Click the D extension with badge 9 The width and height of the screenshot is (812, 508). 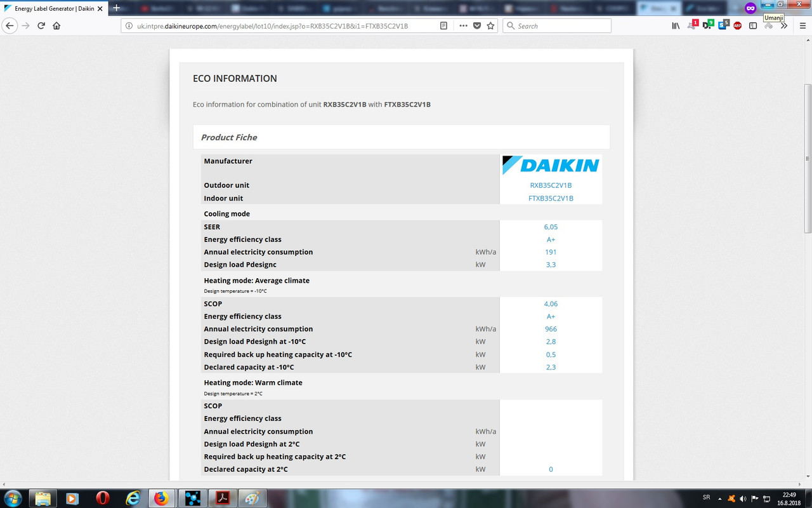[x=707, y=25]
